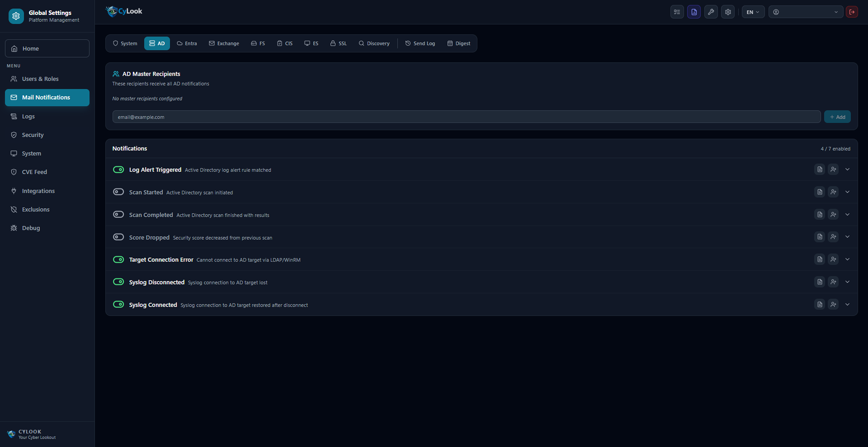Open Integrations in the sidebar
Screen dimensions: 868x447
(x=47, y=191)
